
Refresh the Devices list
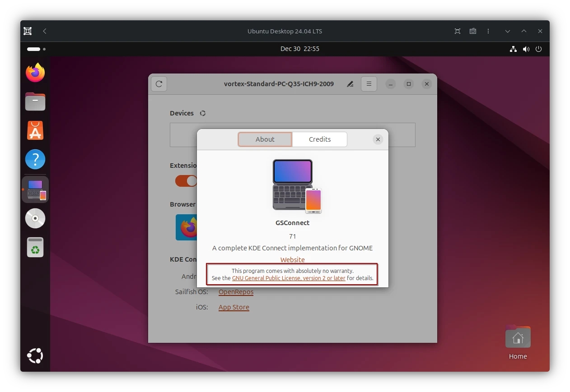click(x=202, y=113)
